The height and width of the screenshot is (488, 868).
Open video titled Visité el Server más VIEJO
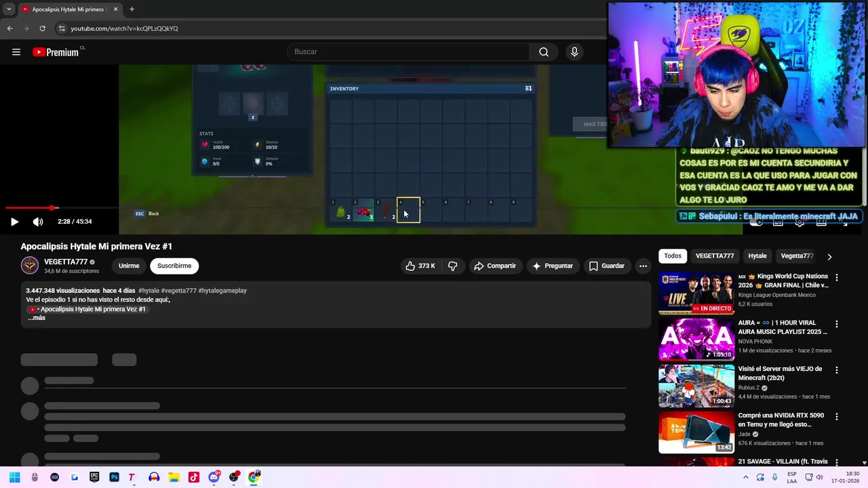(780, 373)
